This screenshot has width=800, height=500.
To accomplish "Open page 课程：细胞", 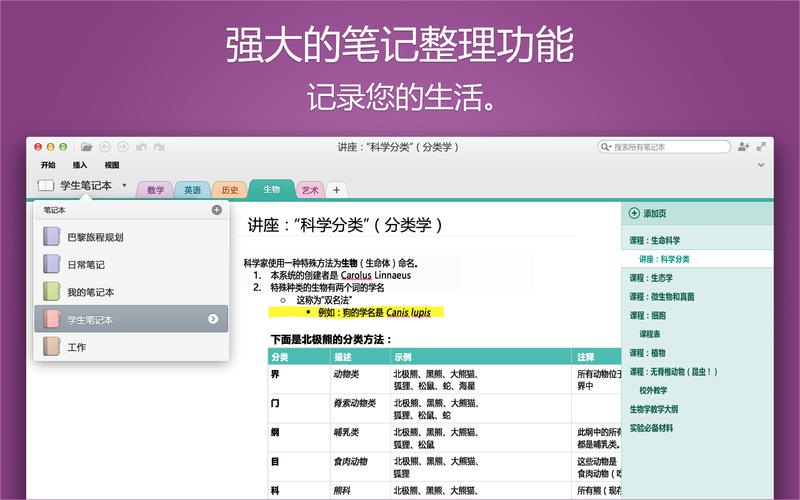I will (697, 315).
